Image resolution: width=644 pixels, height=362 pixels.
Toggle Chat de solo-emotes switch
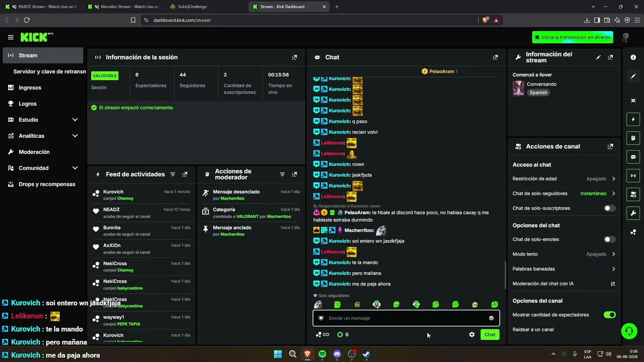pos(609,239)
